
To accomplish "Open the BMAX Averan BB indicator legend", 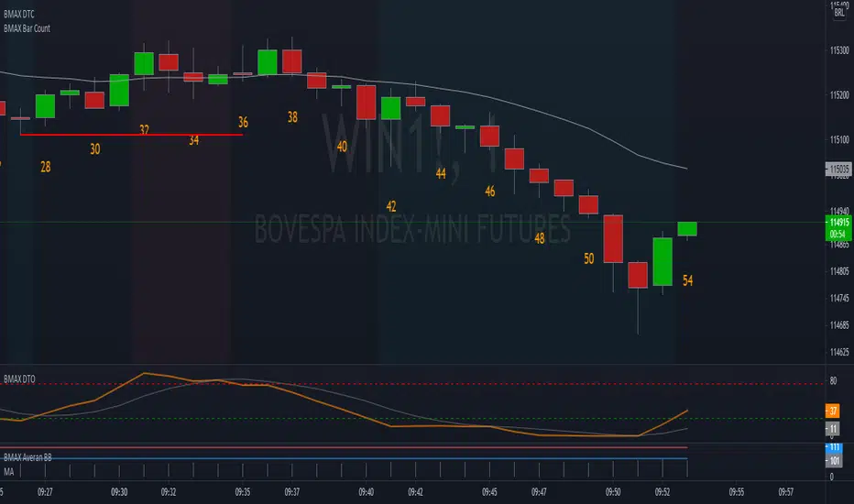I will tap(27, 457).
